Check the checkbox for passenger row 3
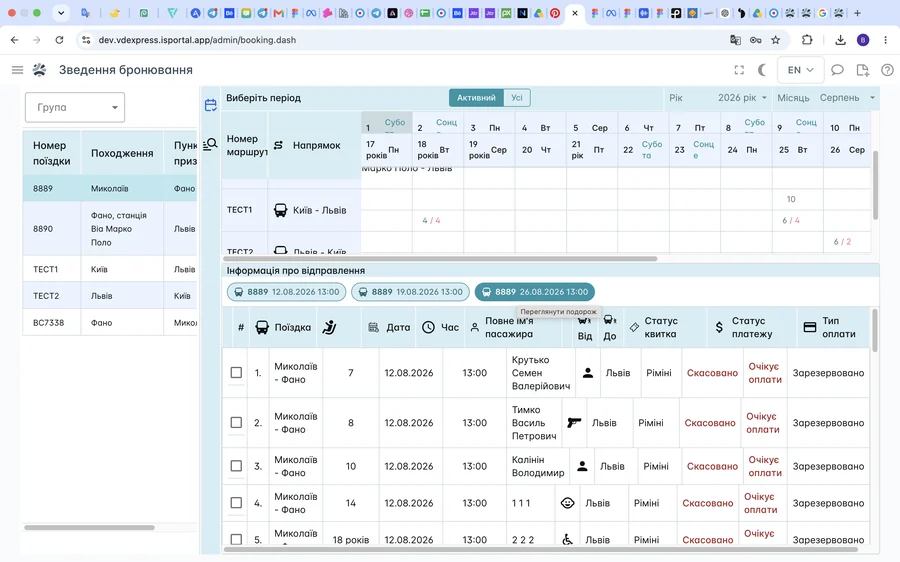The width and height of the screenshot is (900, 562). (236, 466)
